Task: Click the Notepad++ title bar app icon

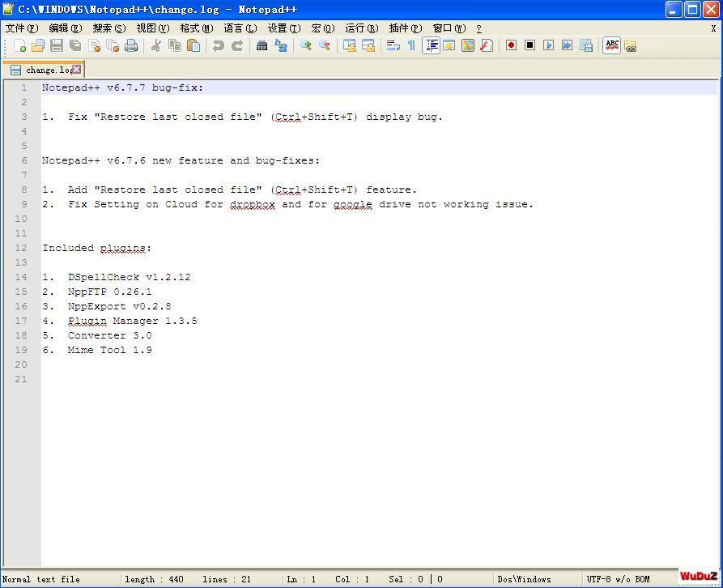Action: [8, 9]
